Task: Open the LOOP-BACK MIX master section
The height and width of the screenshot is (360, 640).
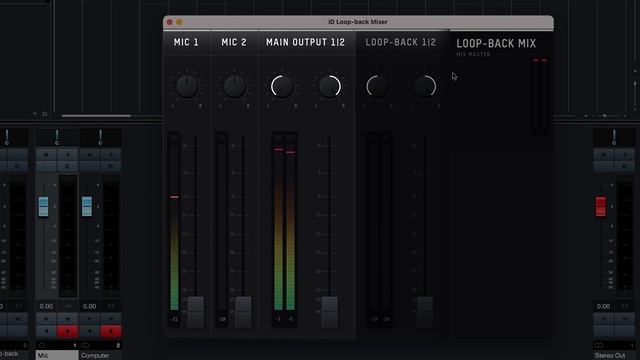Action: pos(496,43)
